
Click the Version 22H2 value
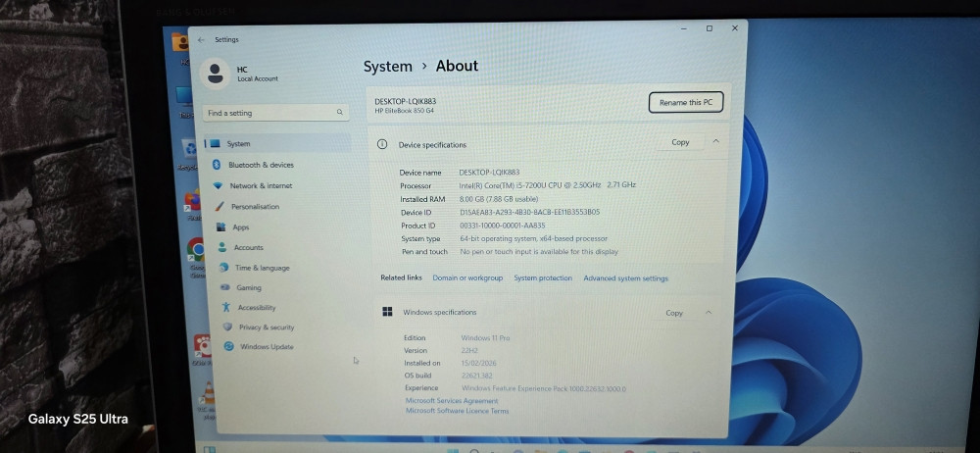tap(470, 350)
